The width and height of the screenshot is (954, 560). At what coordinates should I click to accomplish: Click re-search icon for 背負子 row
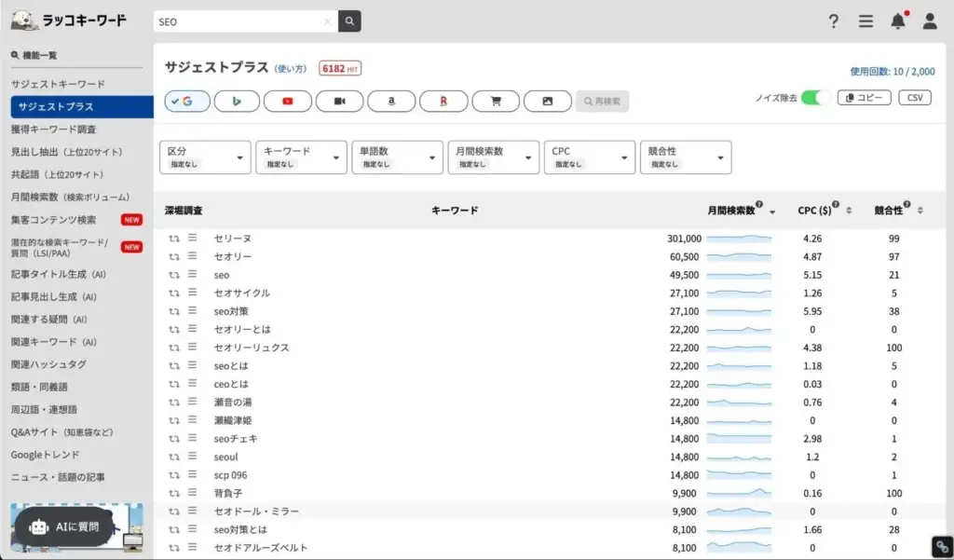(174, 494)
